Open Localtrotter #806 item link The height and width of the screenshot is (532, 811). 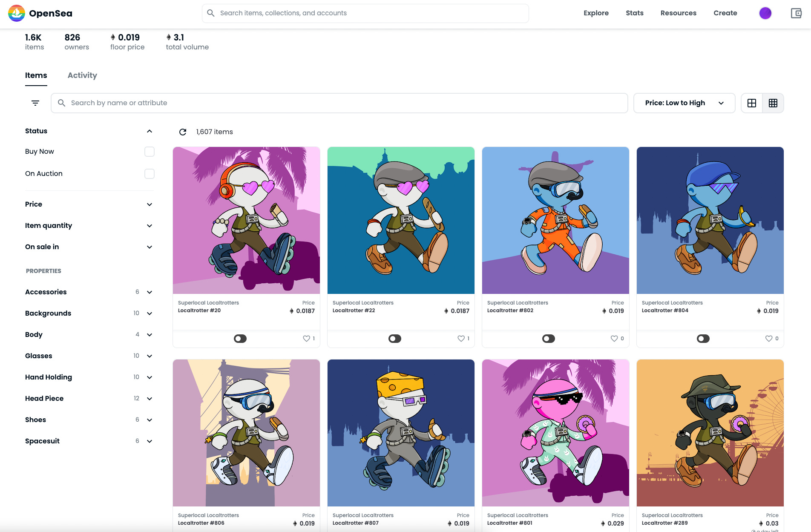201,523
